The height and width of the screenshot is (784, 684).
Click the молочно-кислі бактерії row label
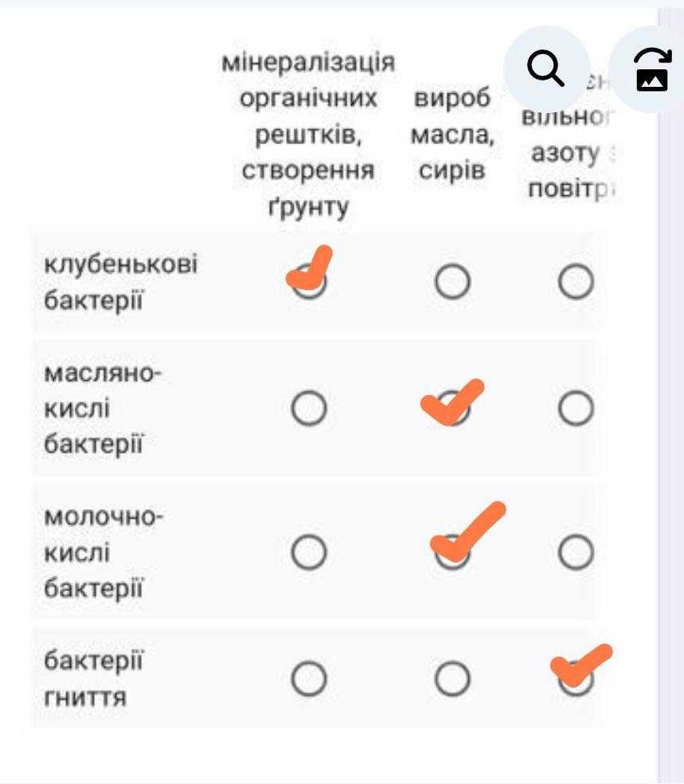pos(104,552)
